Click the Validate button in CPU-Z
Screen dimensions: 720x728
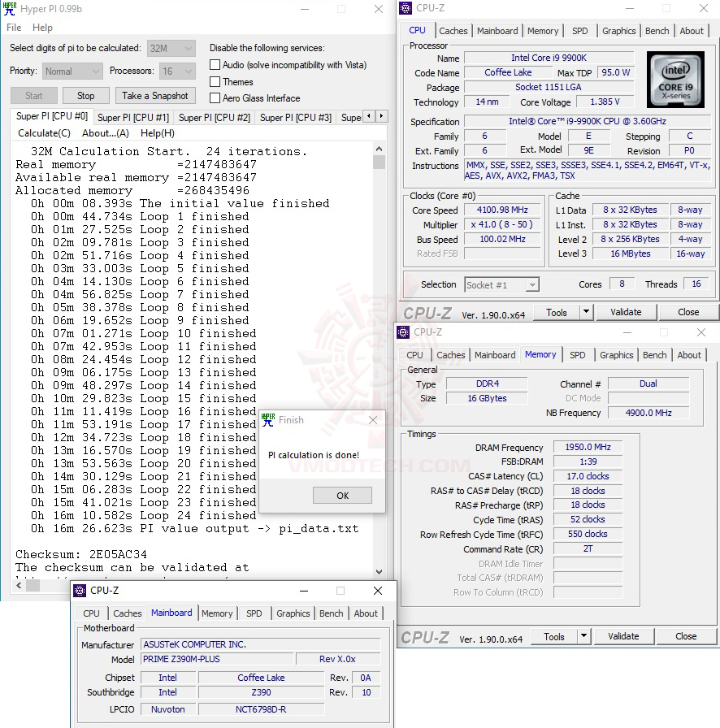point(627,312)
